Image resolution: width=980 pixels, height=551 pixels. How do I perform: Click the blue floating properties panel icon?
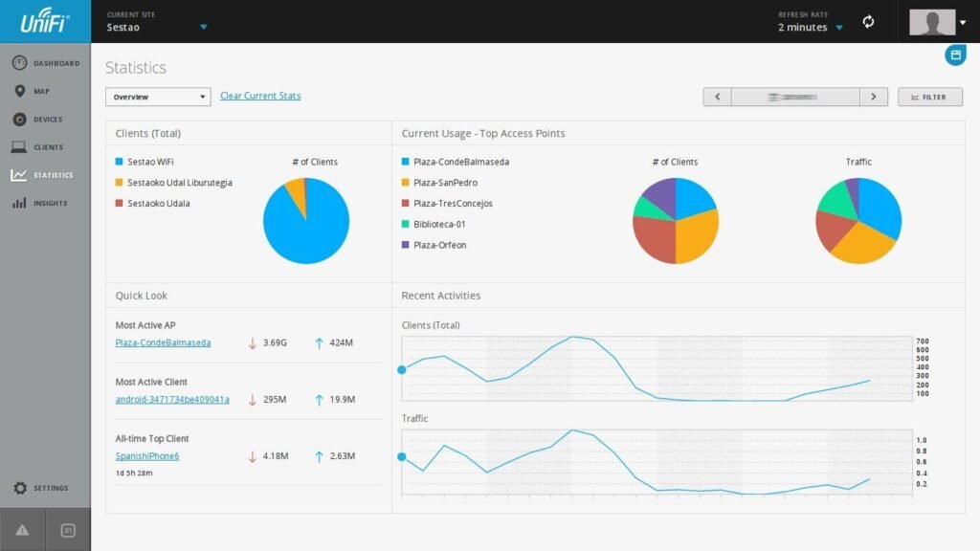955,55
